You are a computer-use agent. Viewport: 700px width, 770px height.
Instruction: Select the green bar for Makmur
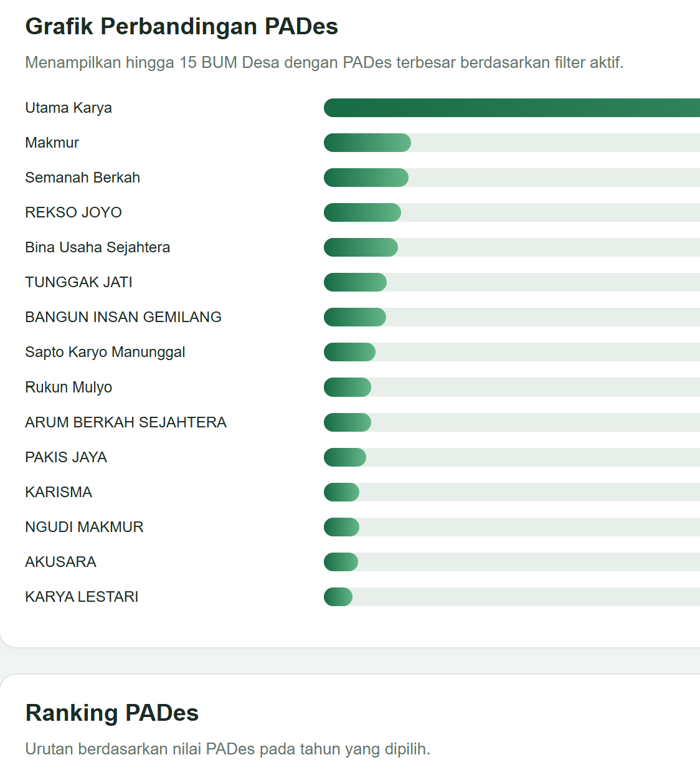click(x=367, y=143)
